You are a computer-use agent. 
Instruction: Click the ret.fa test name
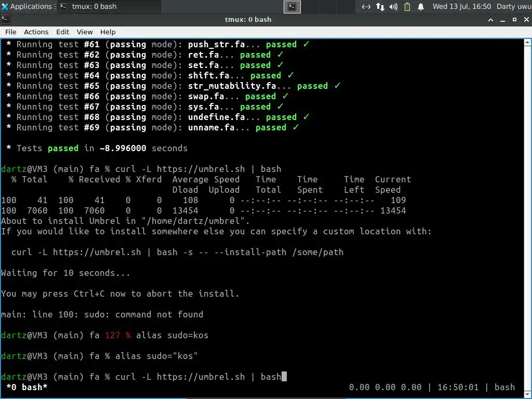[x=203, y=55]
